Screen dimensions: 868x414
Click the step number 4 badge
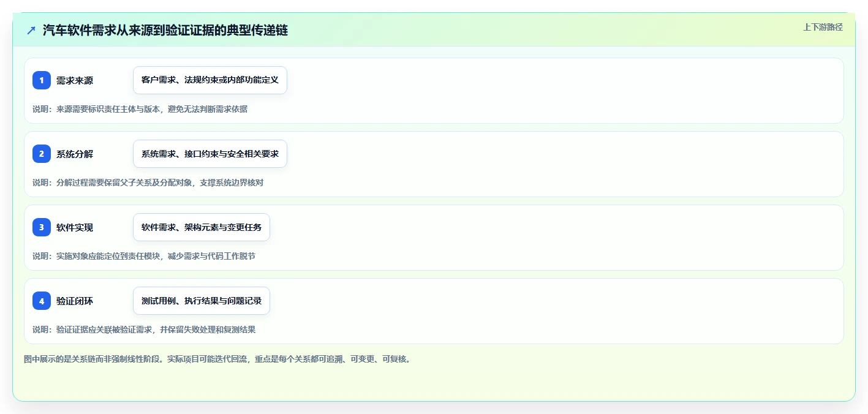click(x=42, y=301)
